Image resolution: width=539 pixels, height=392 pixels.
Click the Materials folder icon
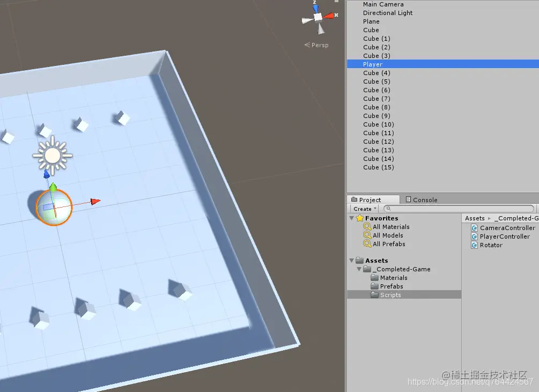(x=374, y=278)
